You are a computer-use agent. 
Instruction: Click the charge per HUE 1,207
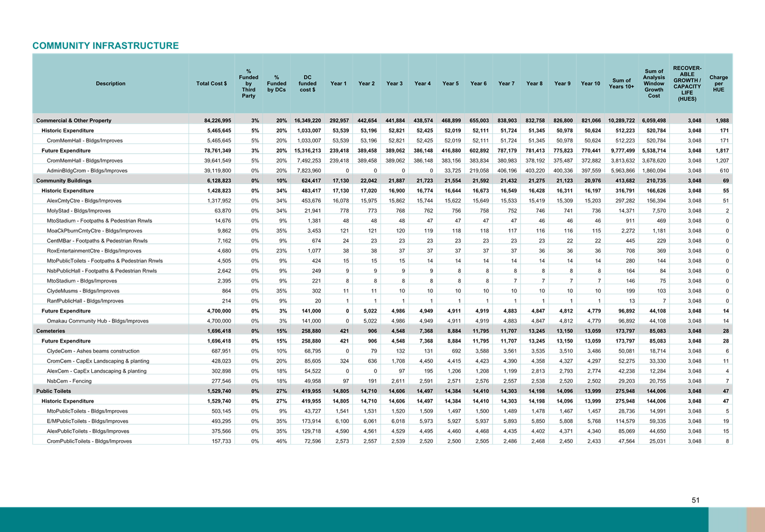pyautogui.click(x=722, y=160)
